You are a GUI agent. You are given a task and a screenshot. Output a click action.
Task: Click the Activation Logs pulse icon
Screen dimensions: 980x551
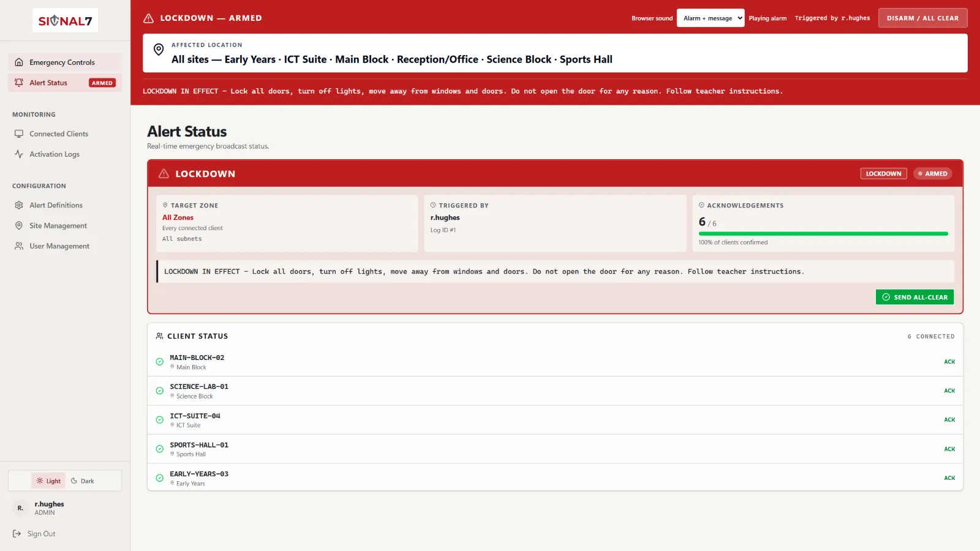19,154
